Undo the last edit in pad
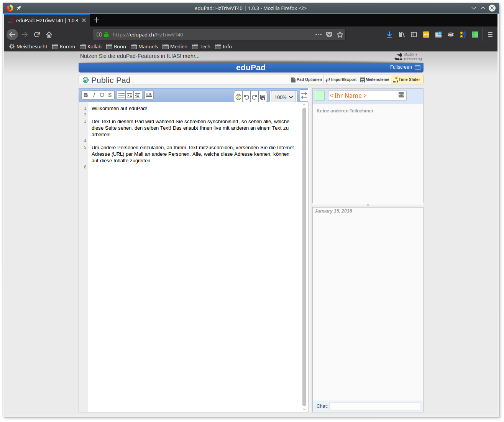Image resolution: width=504 pixels, height=422 pixels. coord(246,97)
